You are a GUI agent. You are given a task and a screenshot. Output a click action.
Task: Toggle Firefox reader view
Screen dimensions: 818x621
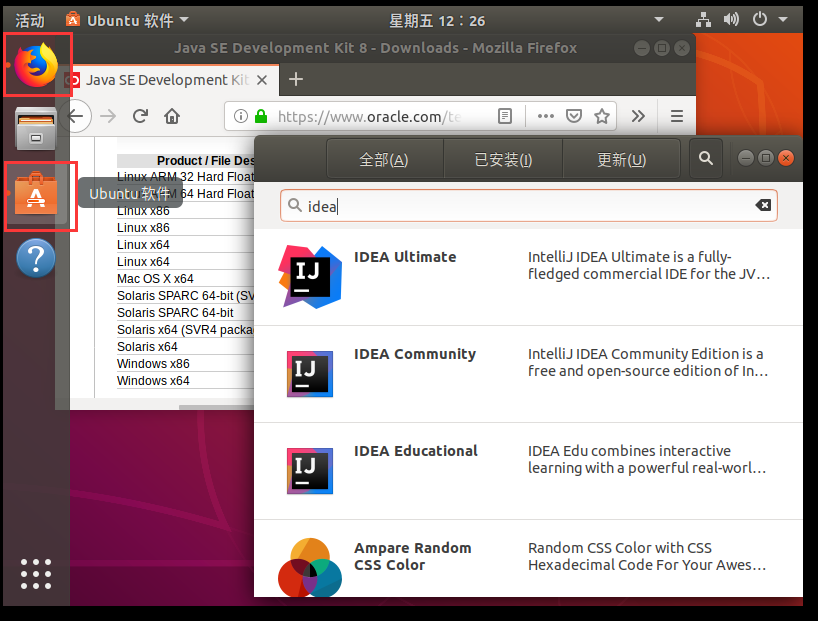(504, 116)
